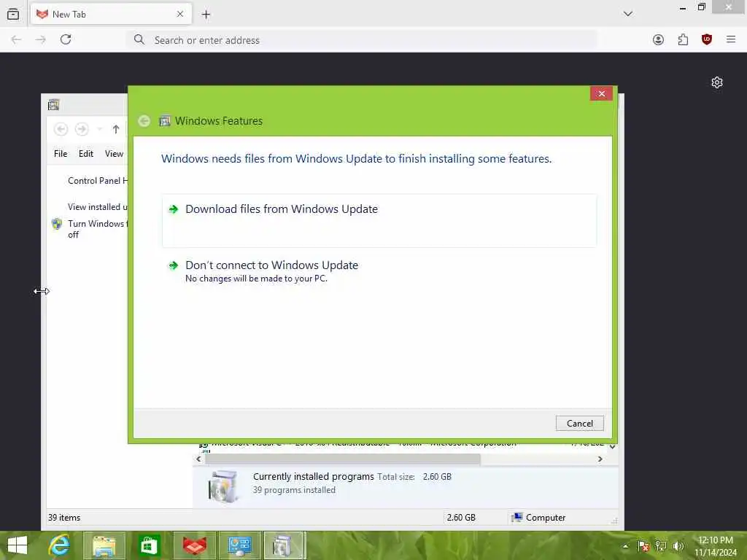Click the horizontal scrollbar thumb in programs list
The image size is (747, 560).
click(343, 459)
